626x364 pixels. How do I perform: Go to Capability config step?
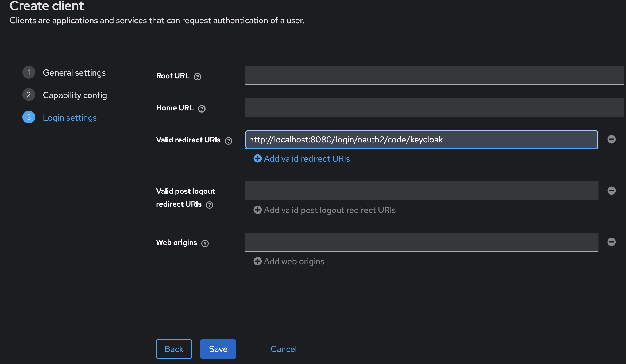pyautogui.click(x=75, y=95)
